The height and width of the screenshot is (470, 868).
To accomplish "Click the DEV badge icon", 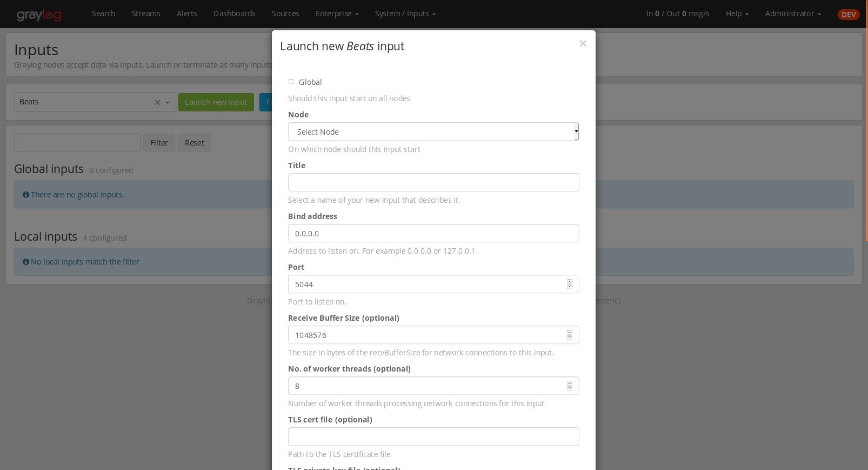I will (848, 15).
